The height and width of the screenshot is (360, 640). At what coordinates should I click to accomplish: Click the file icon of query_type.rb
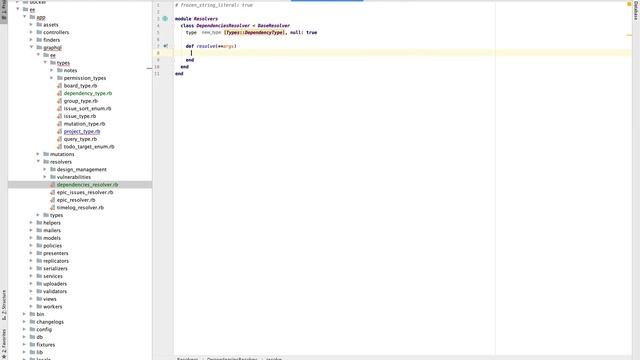59,139
